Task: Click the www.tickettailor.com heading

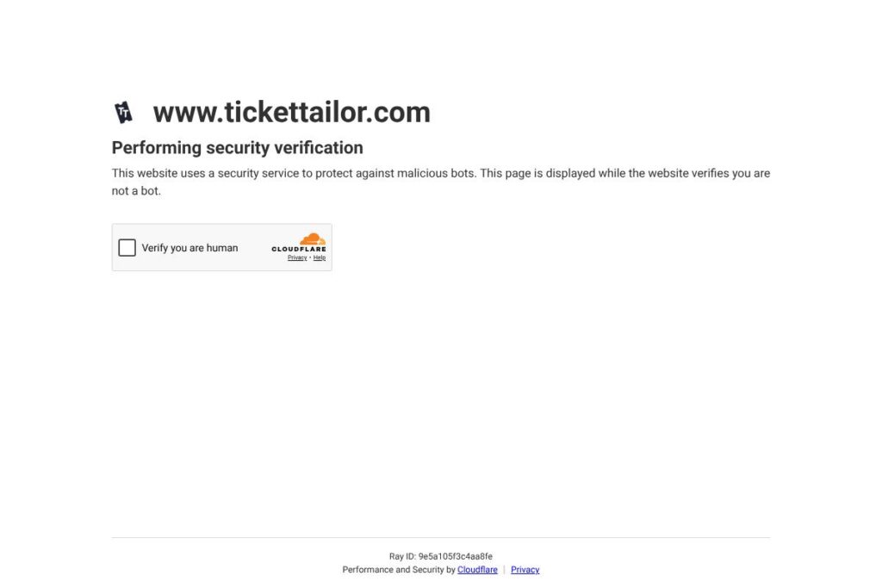Action: coord(291,112)
